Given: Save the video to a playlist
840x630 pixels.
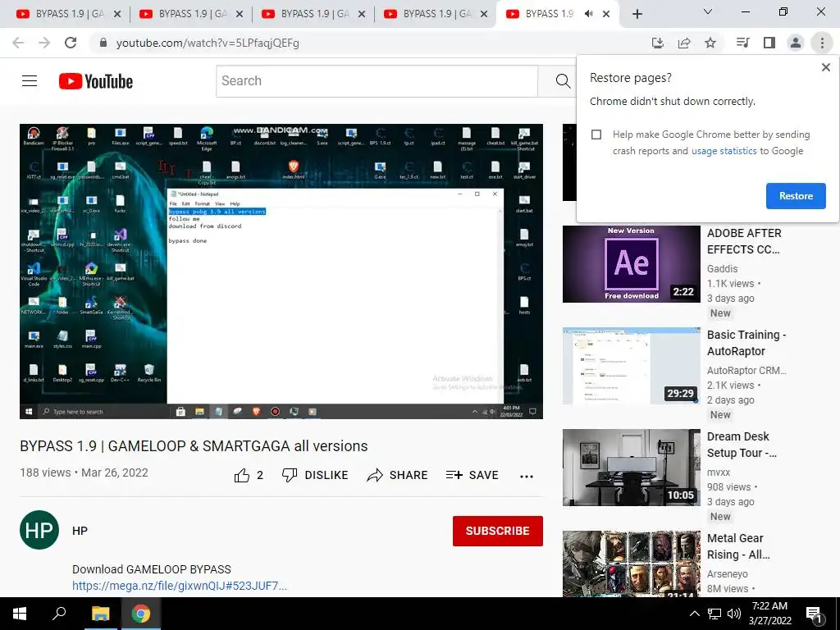Looking at the screenshot, I should tap(472, 475).
